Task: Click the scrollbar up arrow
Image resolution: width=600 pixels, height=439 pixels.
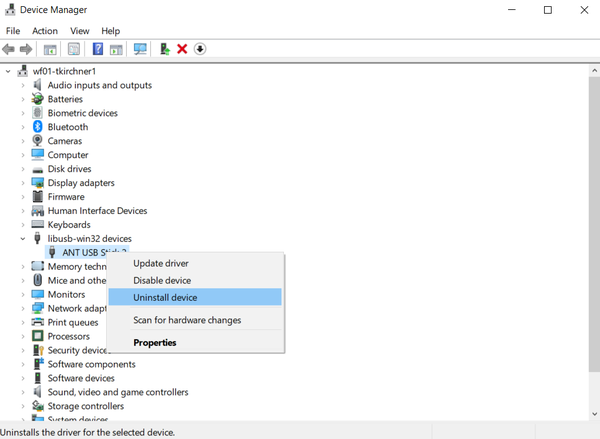Action: (x=594, y=71)
